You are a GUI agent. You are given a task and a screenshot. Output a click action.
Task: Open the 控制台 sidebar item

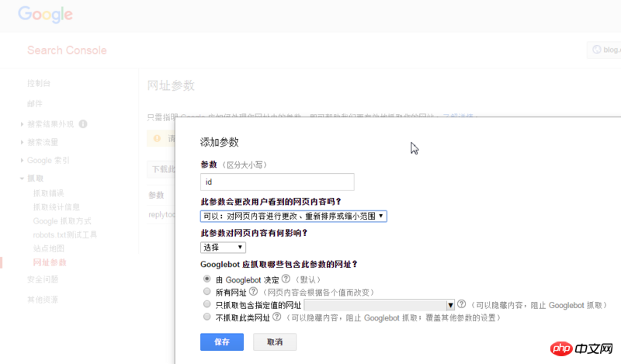(39, 83)
